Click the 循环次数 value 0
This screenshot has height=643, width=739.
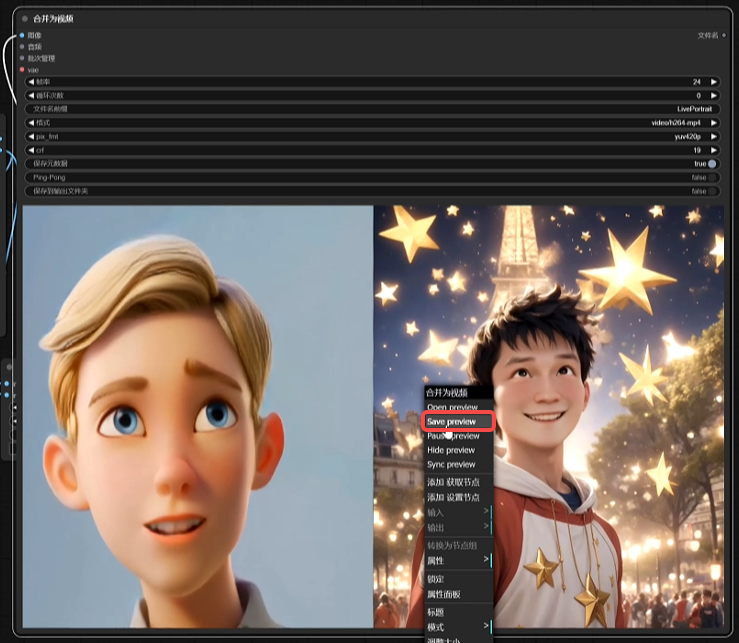698,96
